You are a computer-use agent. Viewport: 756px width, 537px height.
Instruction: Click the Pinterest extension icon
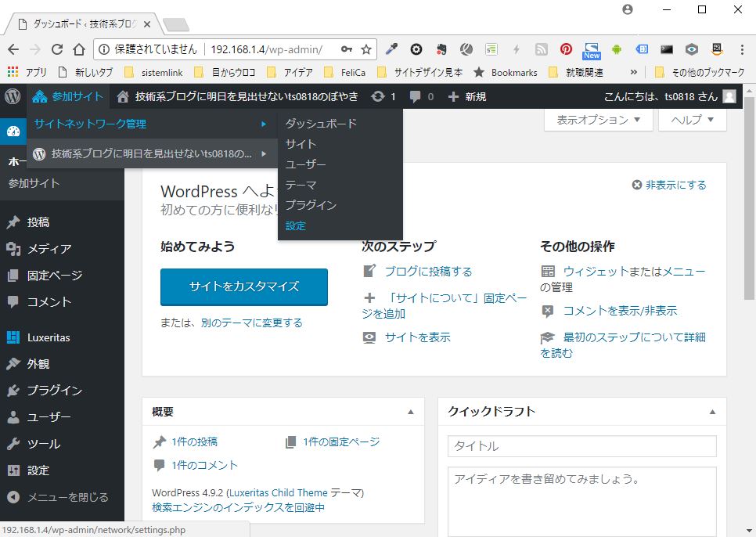[x=566, y=49]
